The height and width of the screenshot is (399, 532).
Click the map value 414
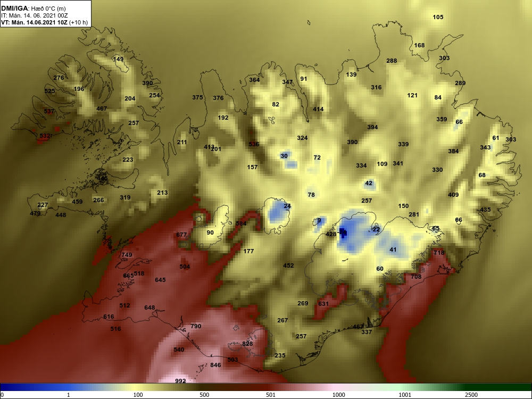[x=318, y=109]
